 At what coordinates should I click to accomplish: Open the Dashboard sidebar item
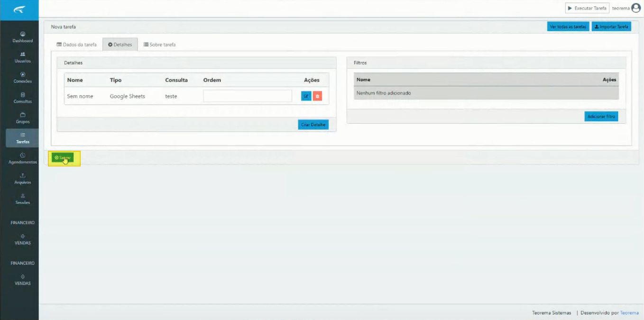[x=23, y=37]
